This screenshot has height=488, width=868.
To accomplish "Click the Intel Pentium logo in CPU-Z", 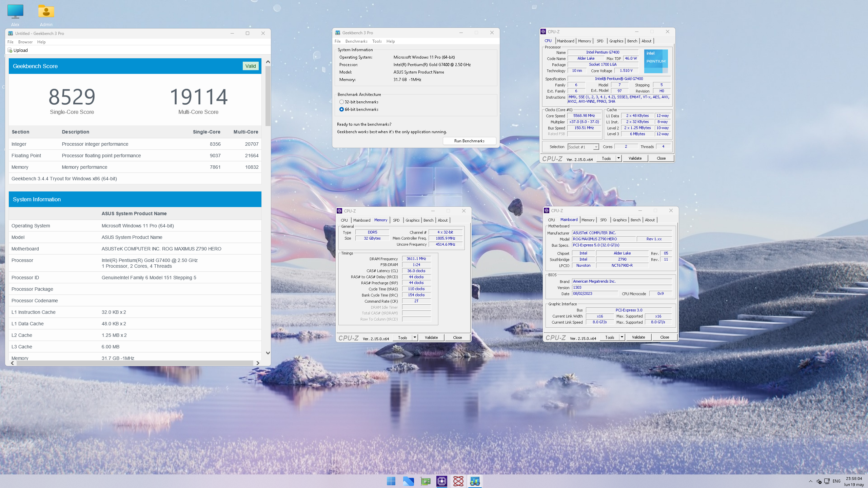I will [656, 61].
